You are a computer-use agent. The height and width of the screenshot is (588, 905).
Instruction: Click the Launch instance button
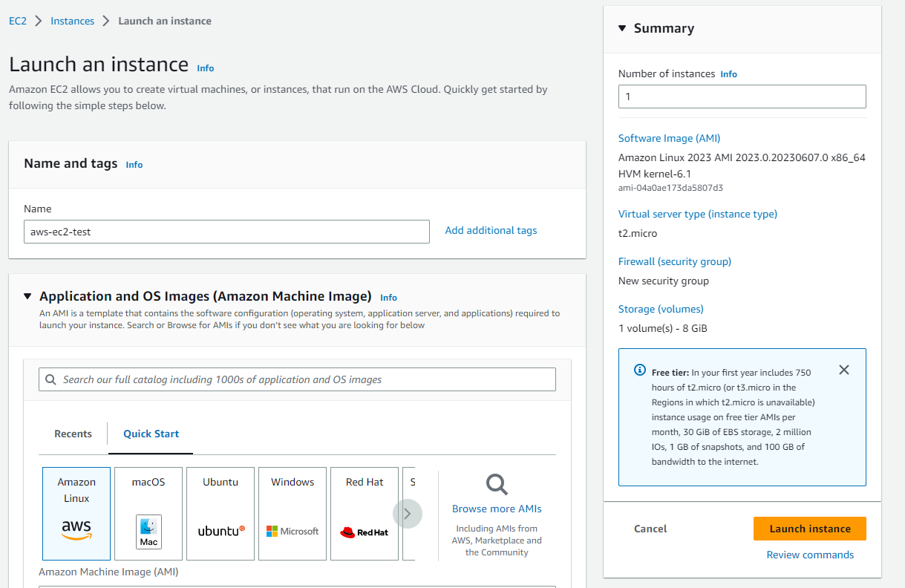(810, 529)
